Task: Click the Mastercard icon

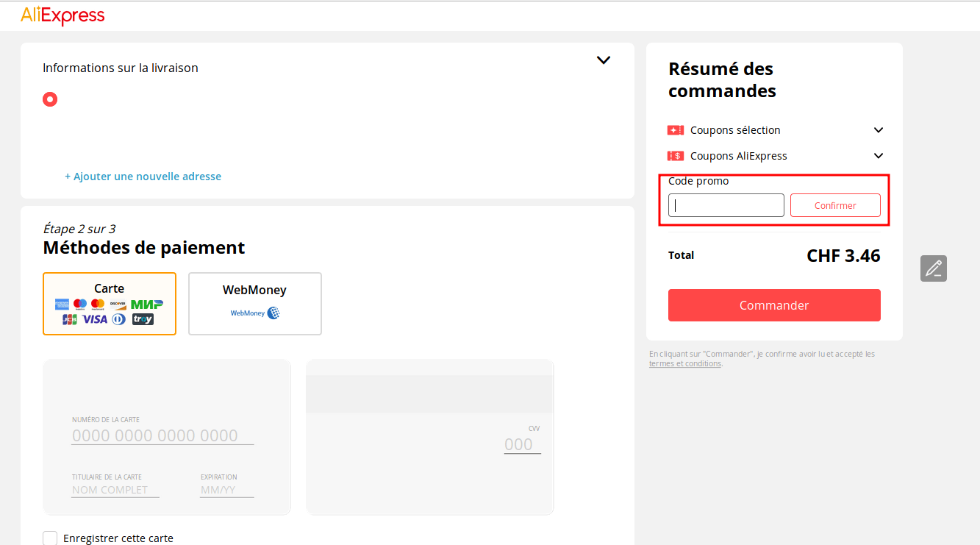Action: click(96, 304)
